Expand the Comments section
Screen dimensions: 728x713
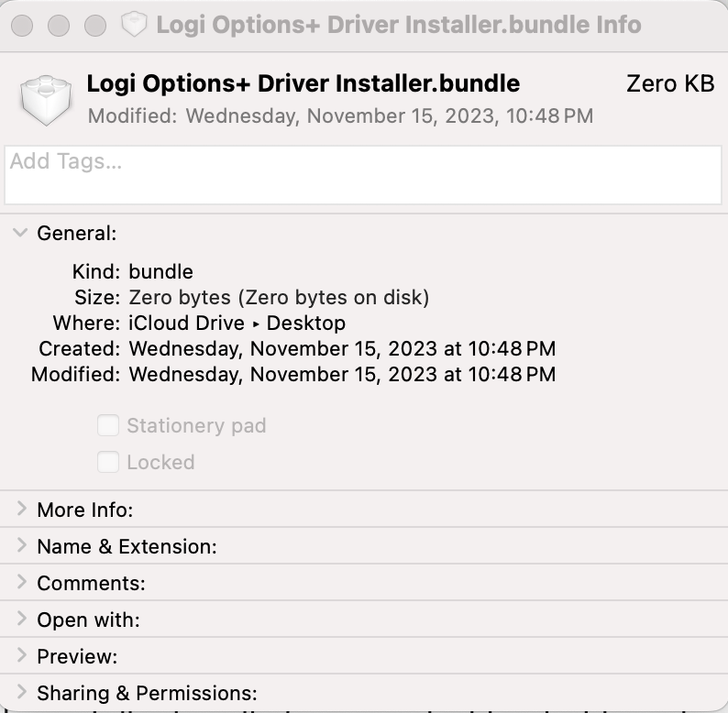(x=21, y=583)
